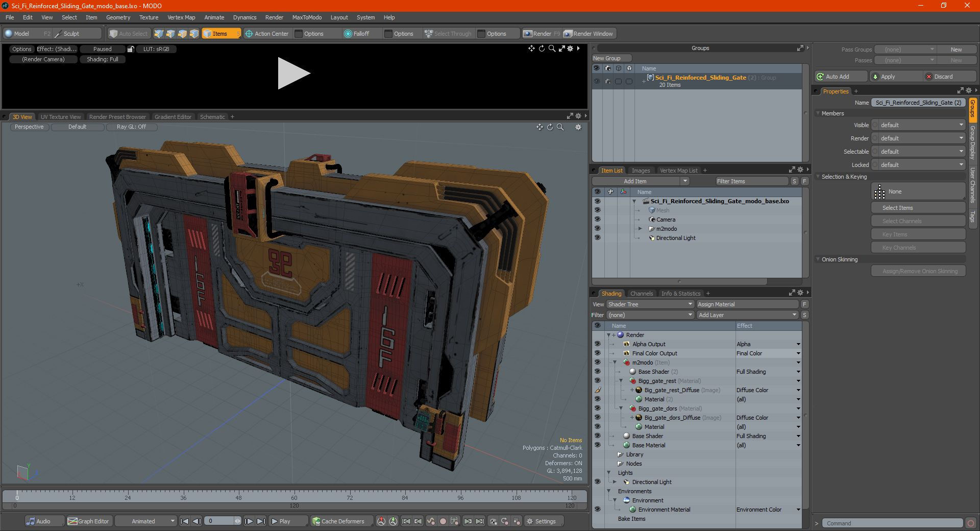980x531 pixels.
Task: Toggle Action Center Options checkbox
Action: (x=299, y=34)
